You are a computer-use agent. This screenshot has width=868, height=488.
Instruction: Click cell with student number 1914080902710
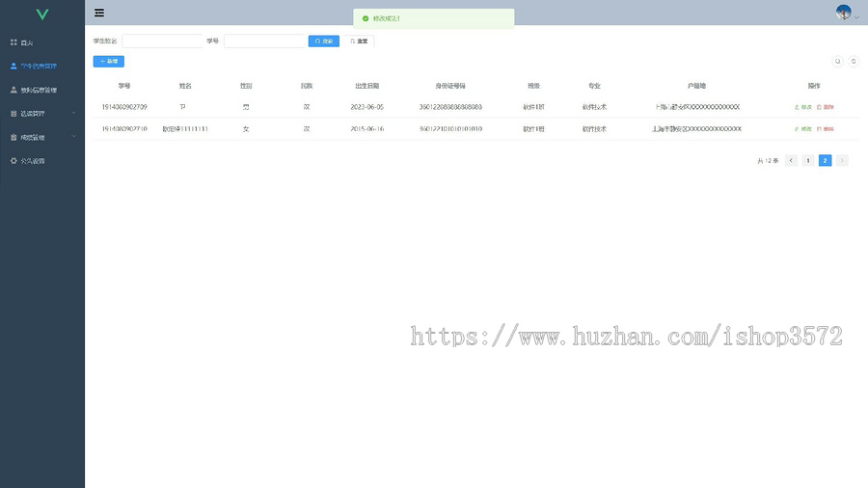click(124, 129)
